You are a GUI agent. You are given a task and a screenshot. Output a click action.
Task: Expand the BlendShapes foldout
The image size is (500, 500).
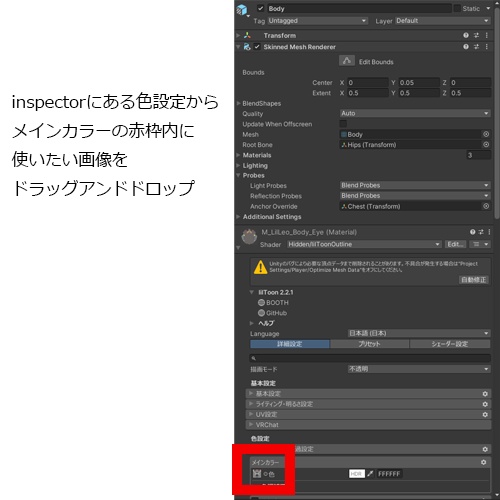tap(238, 103)
